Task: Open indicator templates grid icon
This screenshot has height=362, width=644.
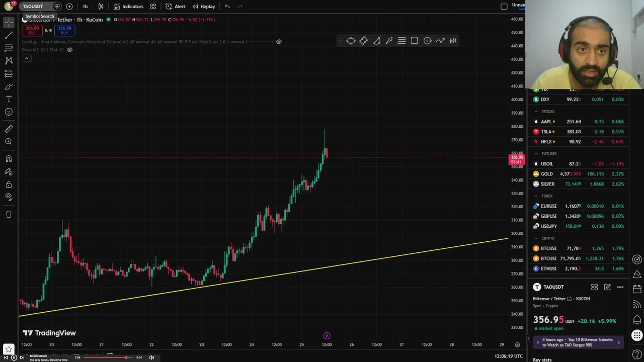Action: click(x=153, y=7)
